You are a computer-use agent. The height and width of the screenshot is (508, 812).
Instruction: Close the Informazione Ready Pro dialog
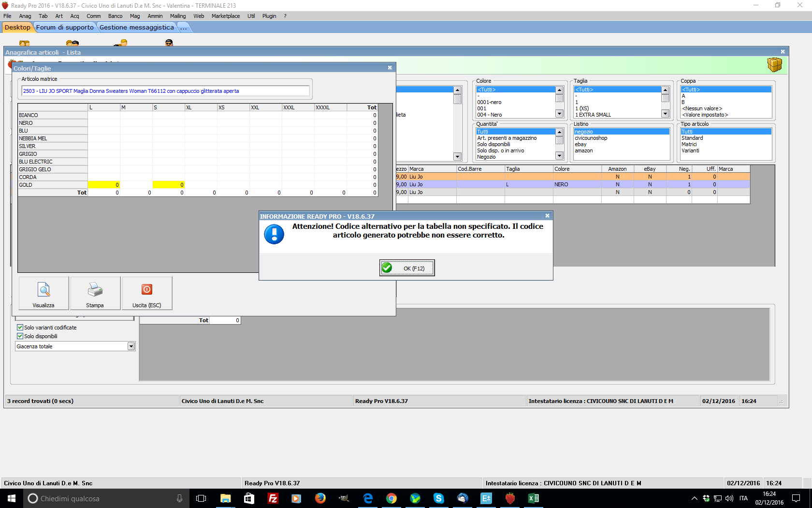tap(547, 216)
